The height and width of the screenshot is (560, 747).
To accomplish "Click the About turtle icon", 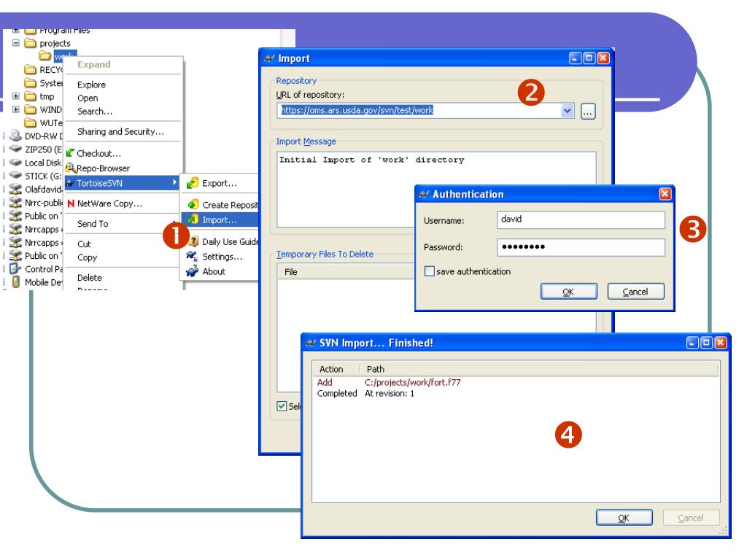I will (x=192, y=271).
